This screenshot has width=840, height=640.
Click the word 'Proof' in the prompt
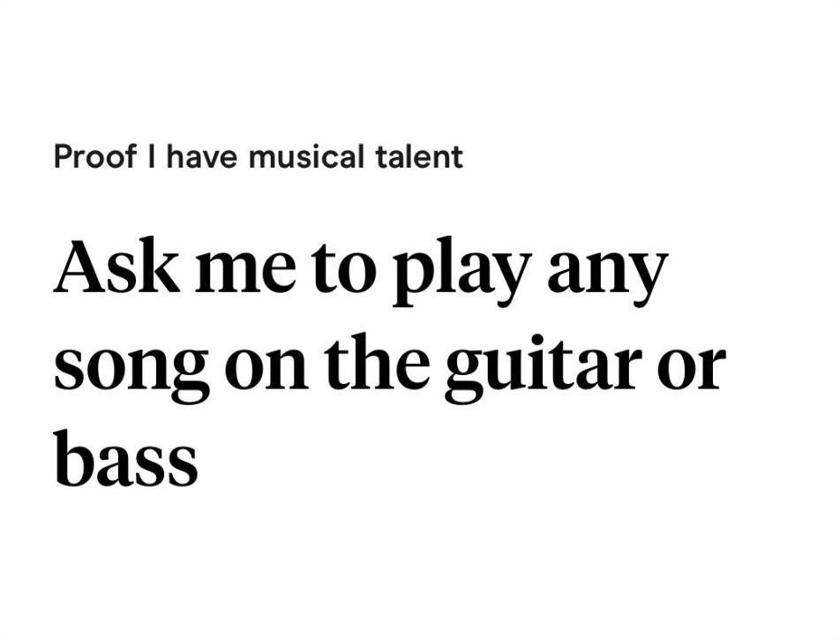pos(95,157)
